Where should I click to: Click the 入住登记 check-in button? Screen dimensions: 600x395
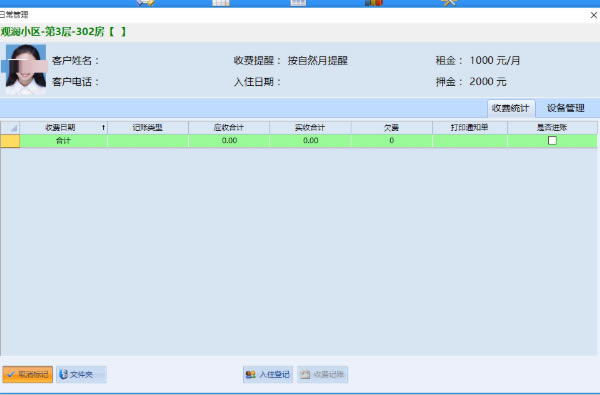[x=267, y=374]
